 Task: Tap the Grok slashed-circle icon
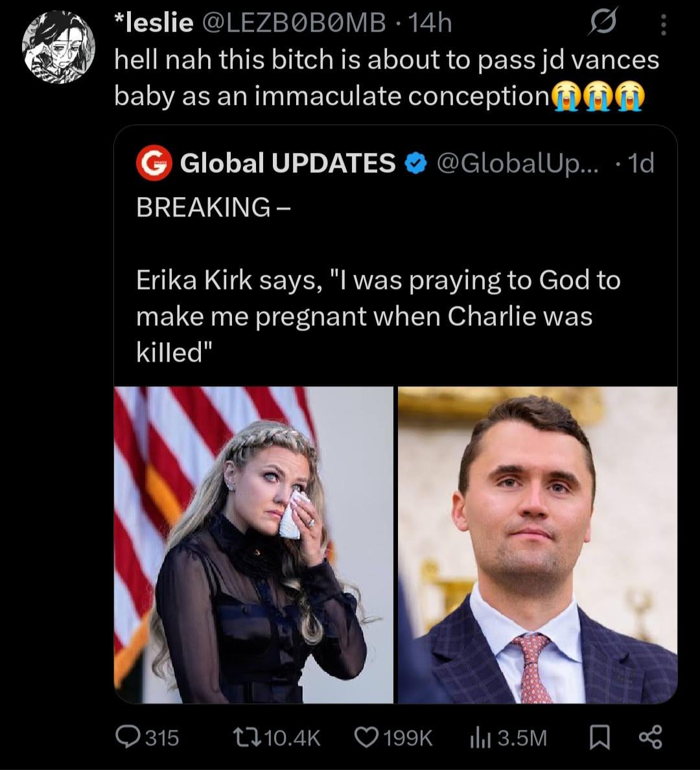601,24
